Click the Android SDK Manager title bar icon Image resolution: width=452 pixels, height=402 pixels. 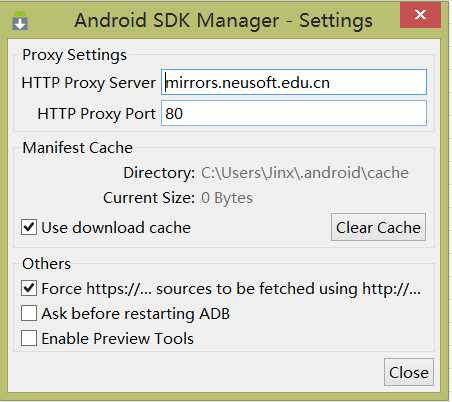(20, 21)
